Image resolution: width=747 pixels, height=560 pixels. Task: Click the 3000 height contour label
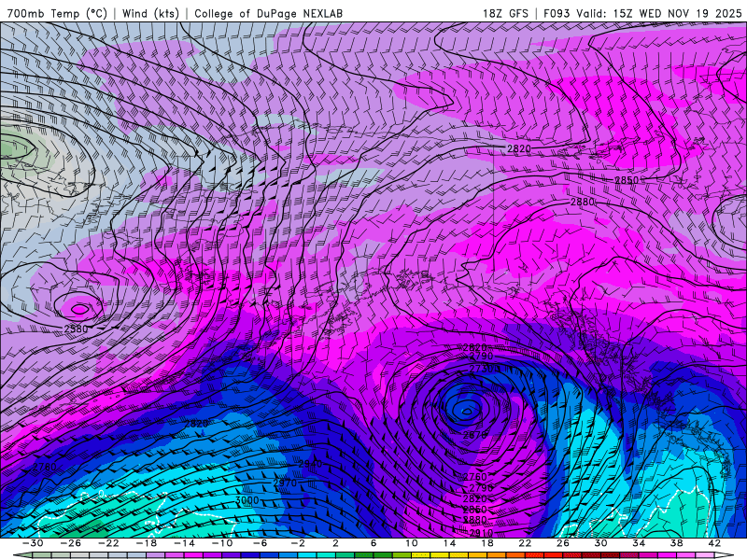(x=247, y=500)
